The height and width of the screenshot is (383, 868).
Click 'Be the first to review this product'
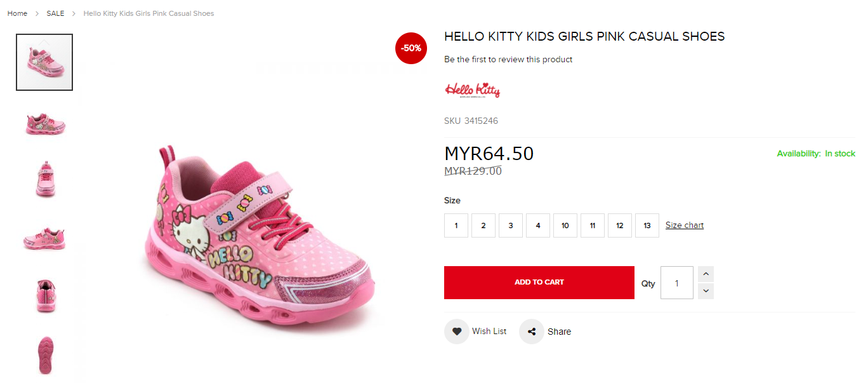point(508,60)
